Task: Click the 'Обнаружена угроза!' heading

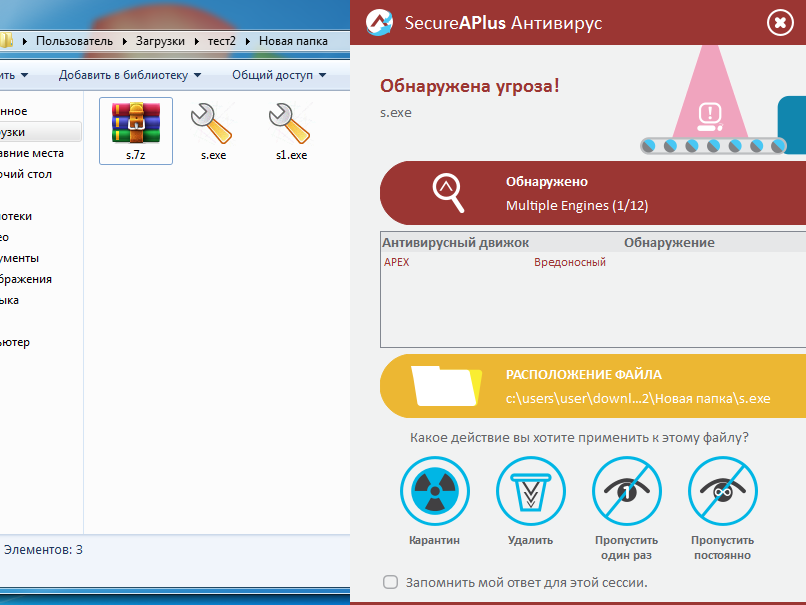Action: pos(469,86)
